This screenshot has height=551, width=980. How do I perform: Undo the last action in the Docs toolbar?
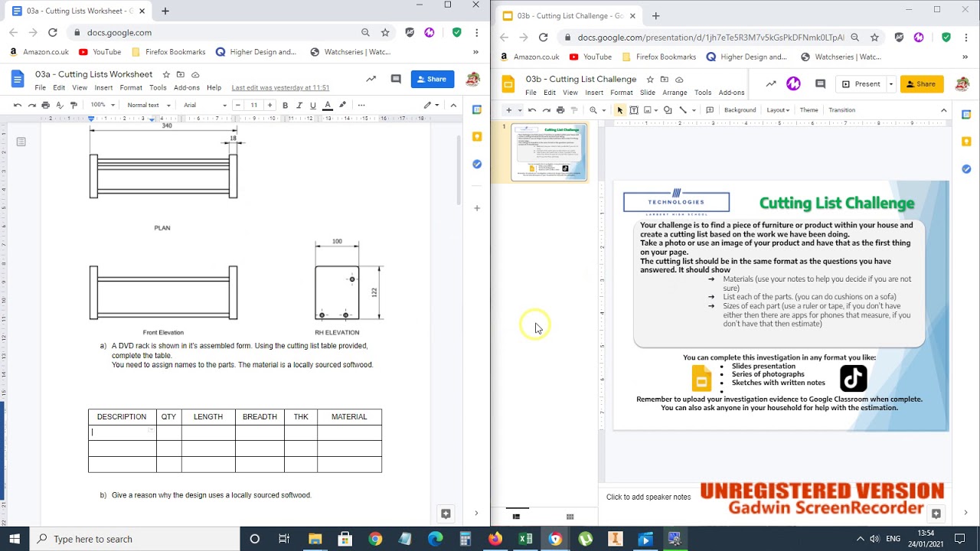[x=18, y=105]
